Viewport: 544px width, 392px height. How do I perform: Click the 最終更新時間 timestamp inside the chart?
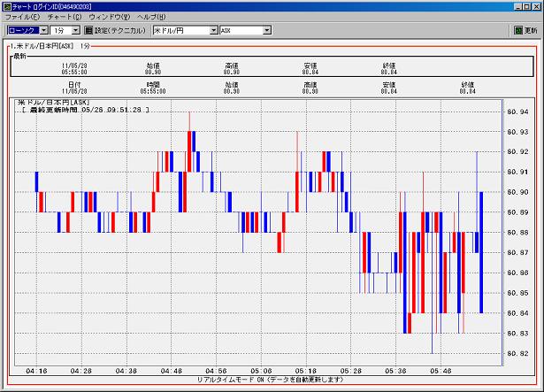pyautogui.click(x=86, y=111)
